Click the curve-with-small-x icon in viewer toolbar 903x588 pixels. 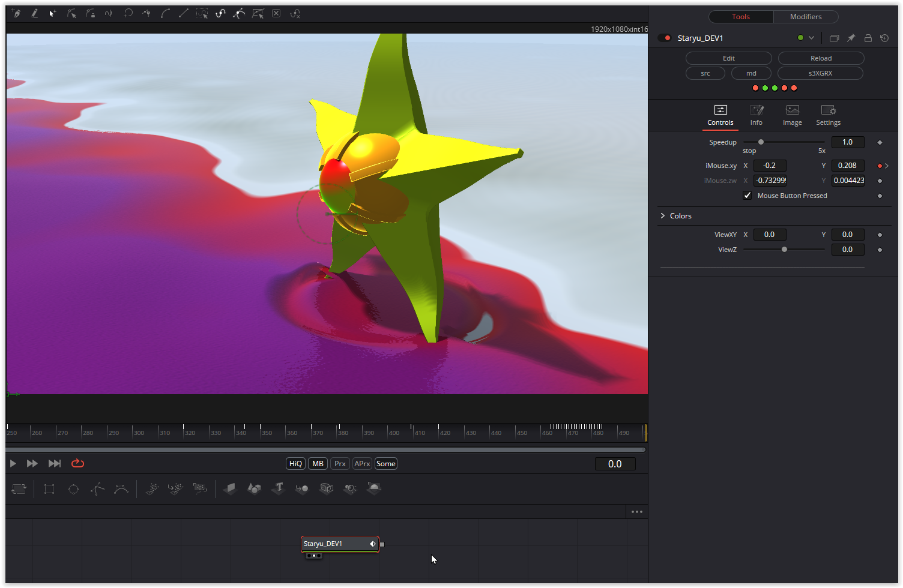click(x=295, y=13)
